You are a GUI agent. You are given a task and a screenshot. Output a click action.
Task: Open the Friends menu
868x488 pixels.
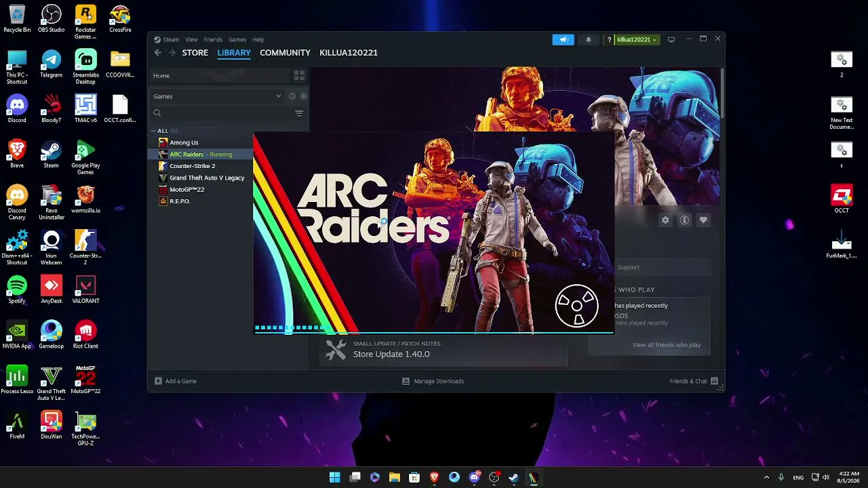(x=213, y=39)
